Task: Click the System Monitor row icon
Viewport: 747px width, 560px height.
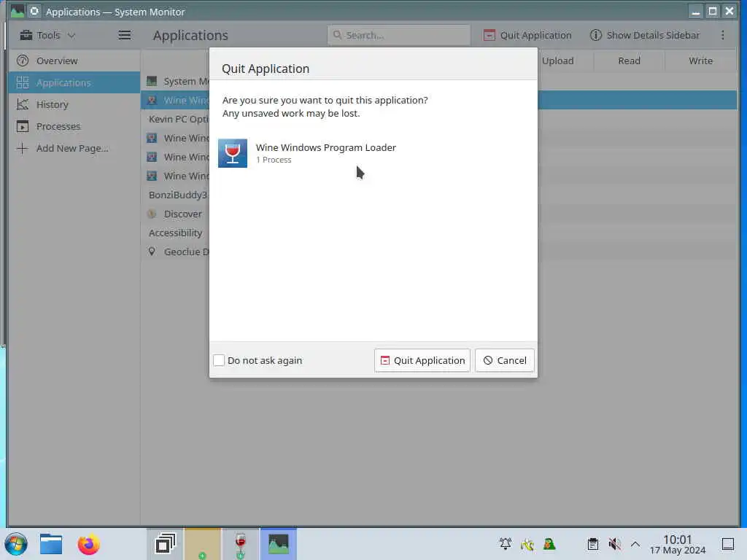Action: [152, 81]
